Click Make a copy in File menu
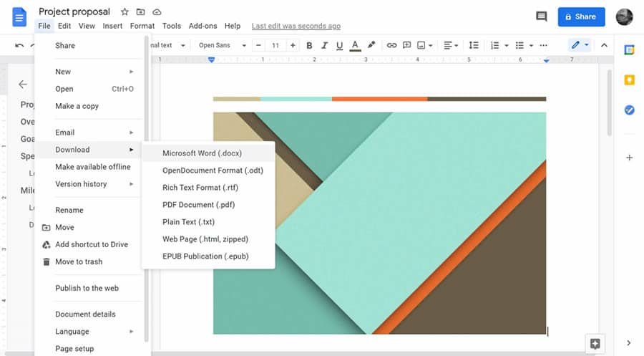Screen dimensions: 644x356 pos(90,106)
